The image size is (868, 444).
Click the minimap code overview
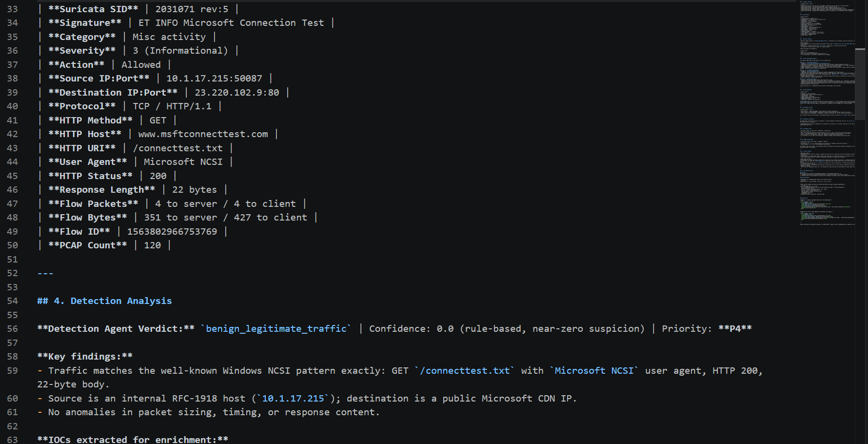[827, 112]
